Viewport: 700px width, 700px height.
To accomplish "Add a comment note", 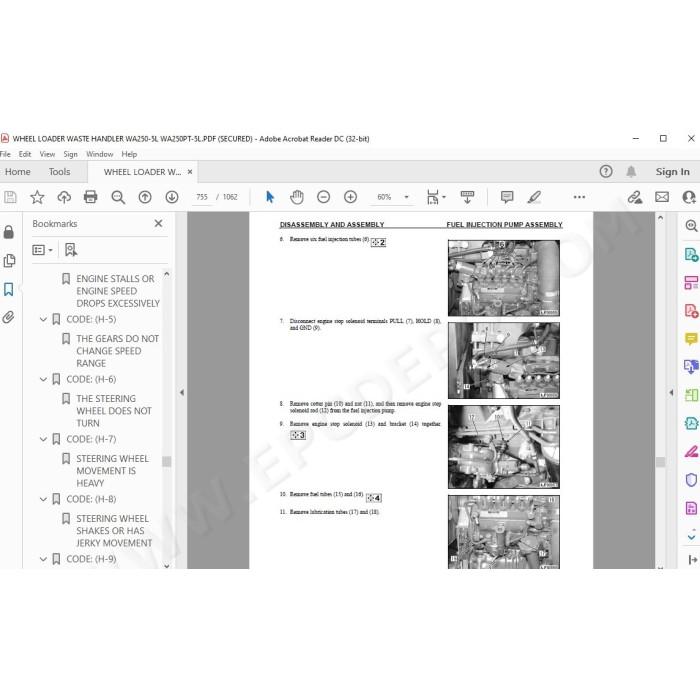I will point(507,197).
